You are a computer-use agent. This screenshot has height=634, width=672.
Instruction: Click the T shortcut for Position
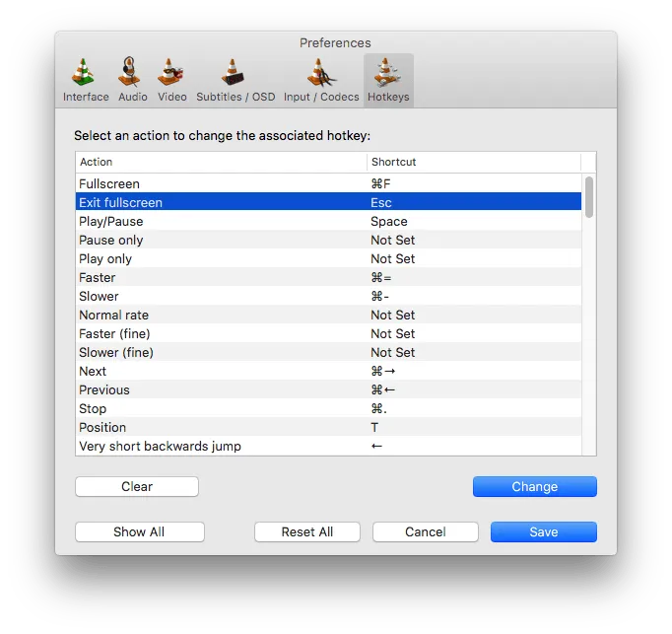(374, 427)
